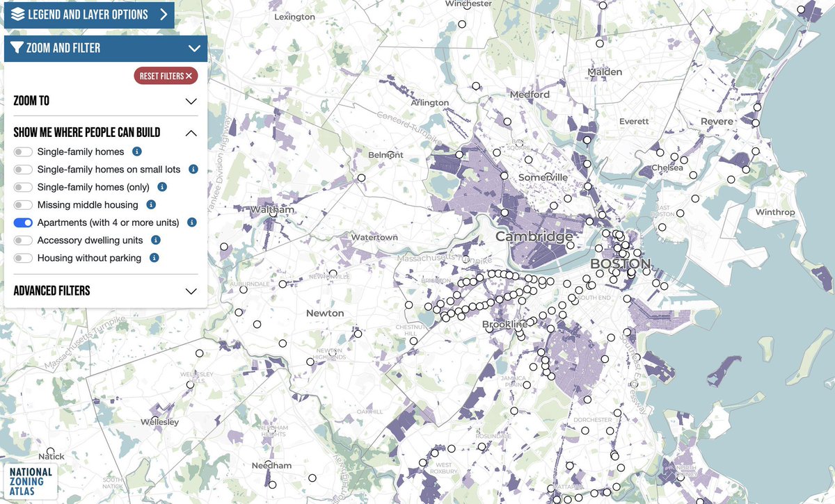Image resolution: width=835 pixels, height=504 pixels.
Task: Toggle Single-family homes (only) switch
Action: [x=23, y=187]
